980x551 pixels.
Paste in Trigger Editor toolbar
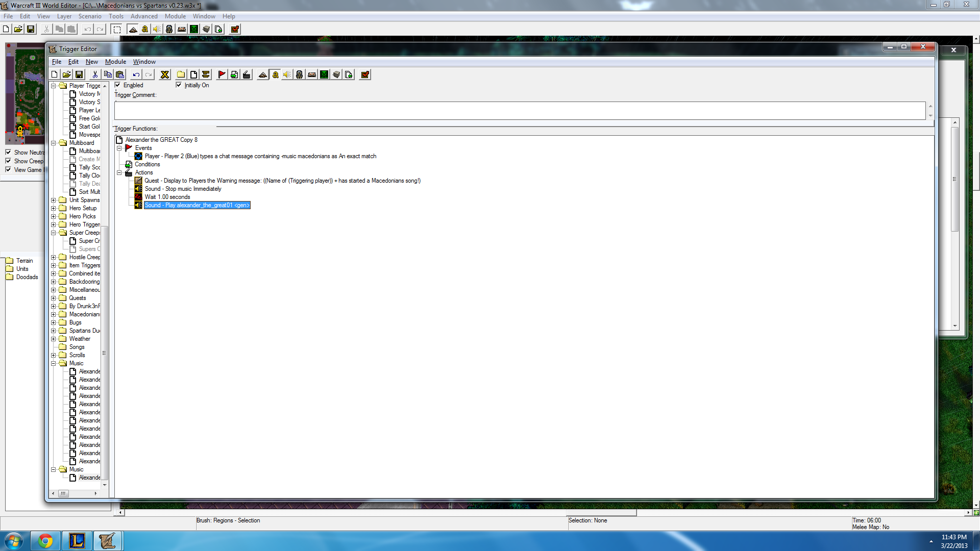click(120, 75)
